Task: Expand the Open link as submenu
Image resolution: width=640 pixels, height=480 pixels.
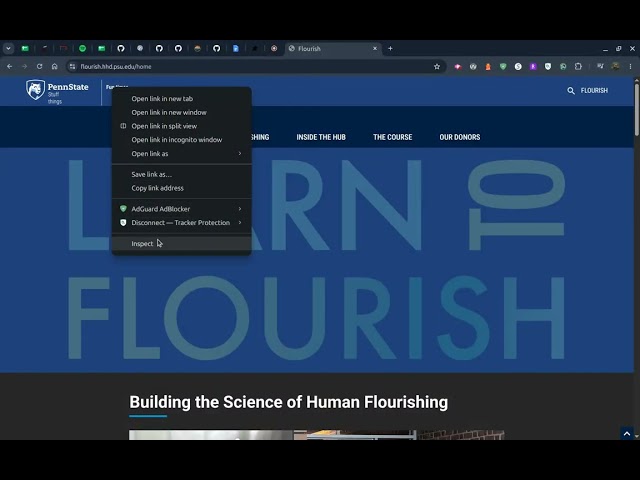Action: pyautogui.click(x=182, y=153)
